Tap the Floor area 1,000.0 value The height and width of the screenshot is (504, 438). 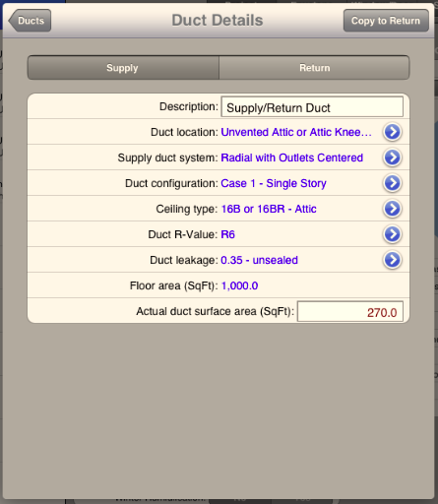239,285
